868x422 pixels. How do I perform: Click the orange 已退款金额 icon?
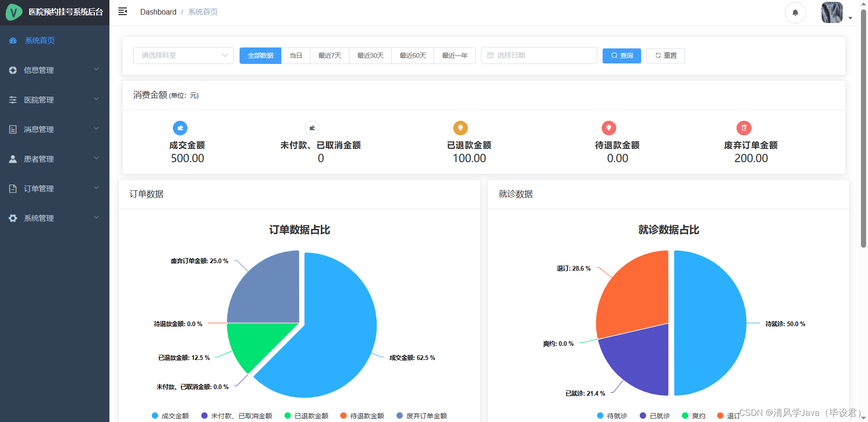tap(460, 128)
